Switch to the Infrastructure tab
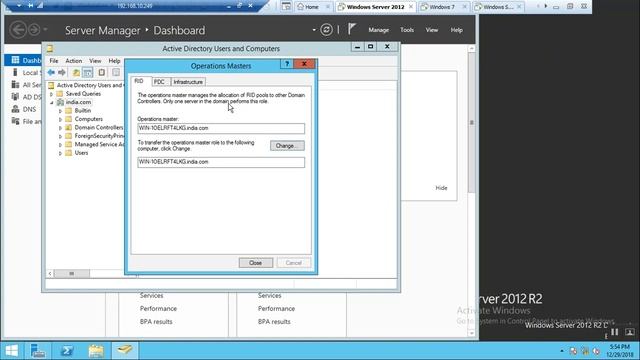 click(x=188, y=82)
